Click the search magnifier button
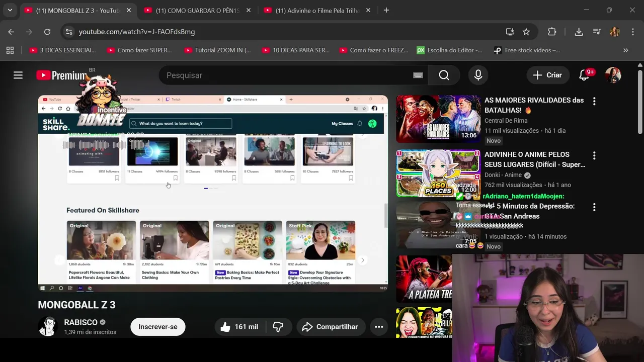 (x=444, y=75)
